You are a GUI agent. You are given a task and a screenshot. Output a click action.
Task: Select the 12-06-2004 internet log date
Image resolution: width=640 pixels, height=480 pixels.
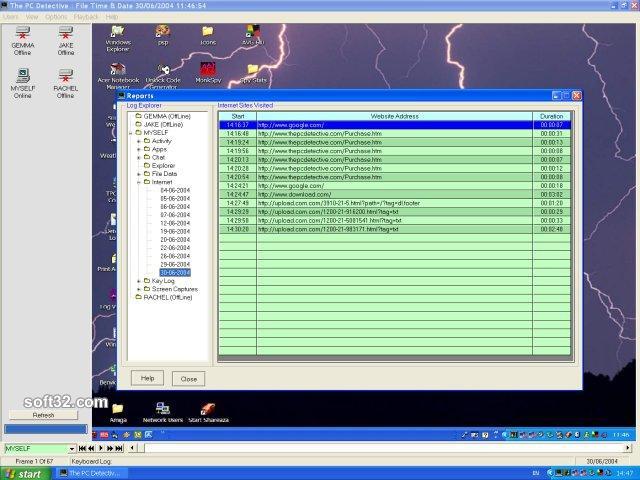tap(175, 223)
